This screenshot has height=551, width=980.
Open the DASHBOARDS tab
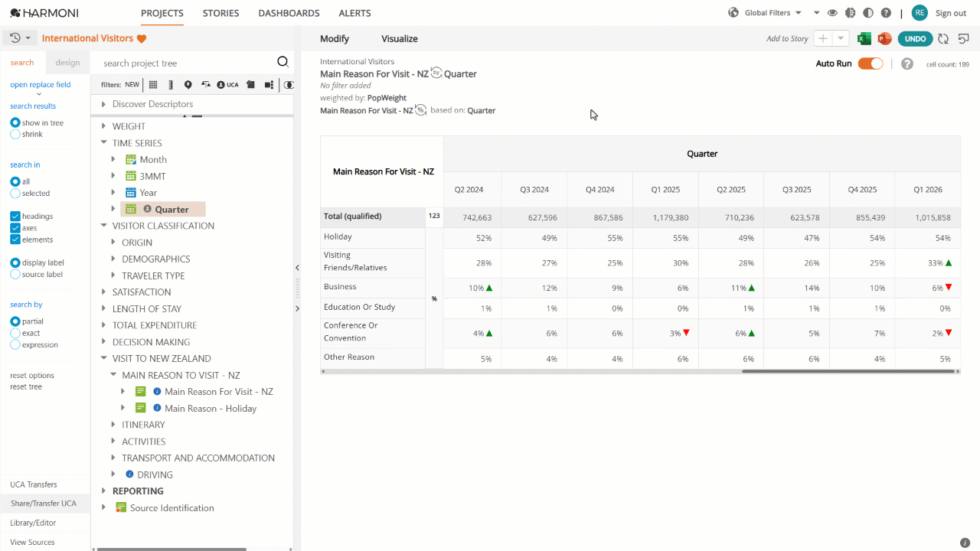click(289, 13)
